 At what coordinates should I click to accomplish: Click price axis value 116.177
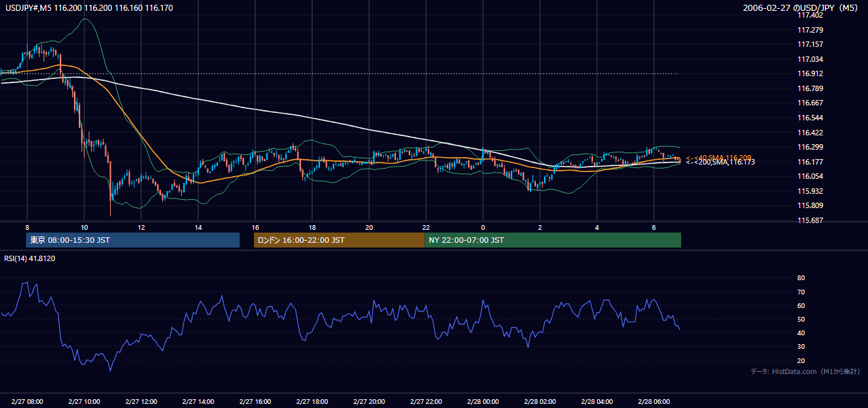click(x=810, y=162)
